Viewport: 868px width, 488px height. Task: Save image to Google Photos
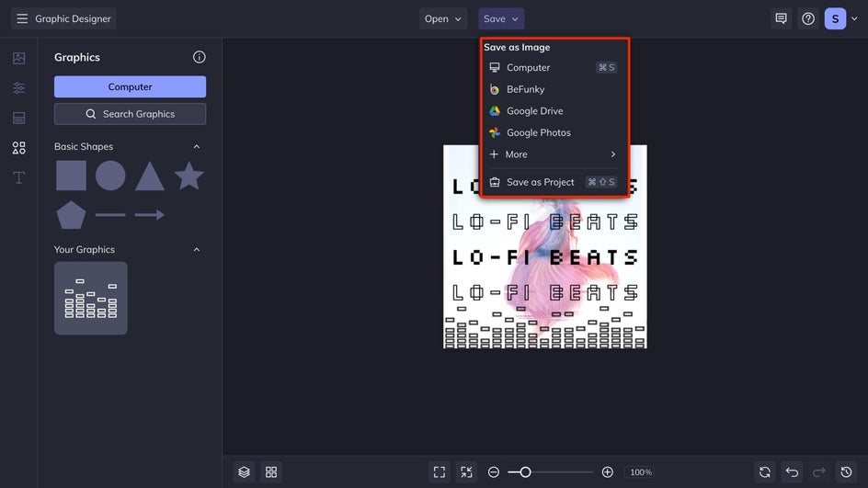point(554,132)
